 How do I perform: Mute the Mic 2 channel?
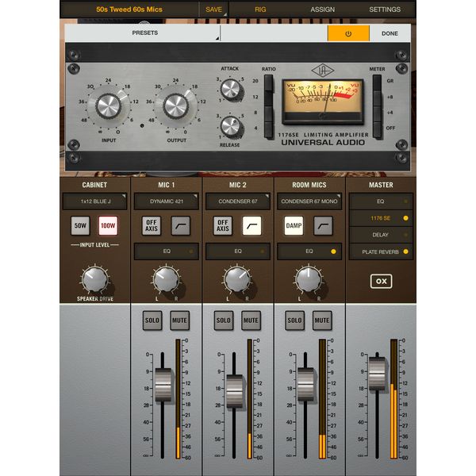(251, 321)
